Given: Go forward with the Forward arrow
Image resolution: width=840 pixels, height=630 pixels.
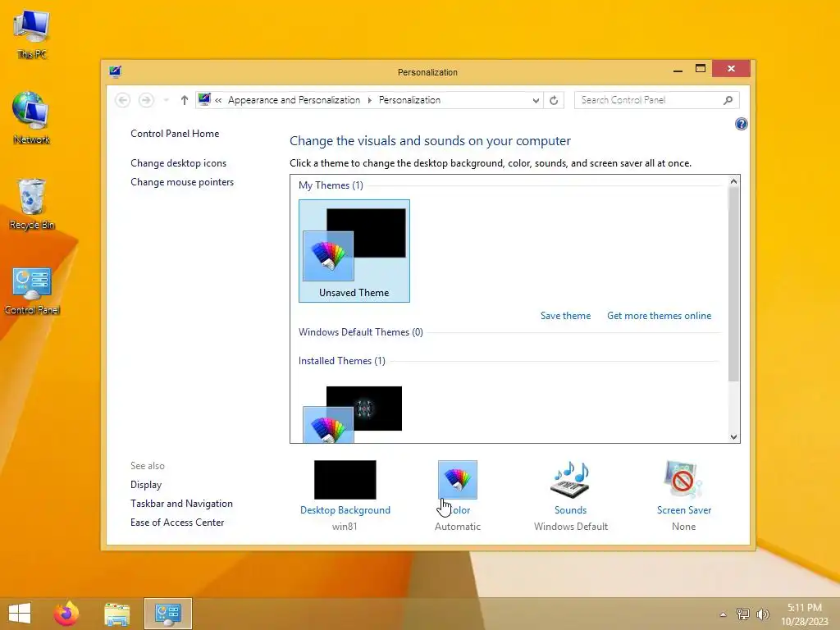Looking at the screenshot, I should pos(146,100).
